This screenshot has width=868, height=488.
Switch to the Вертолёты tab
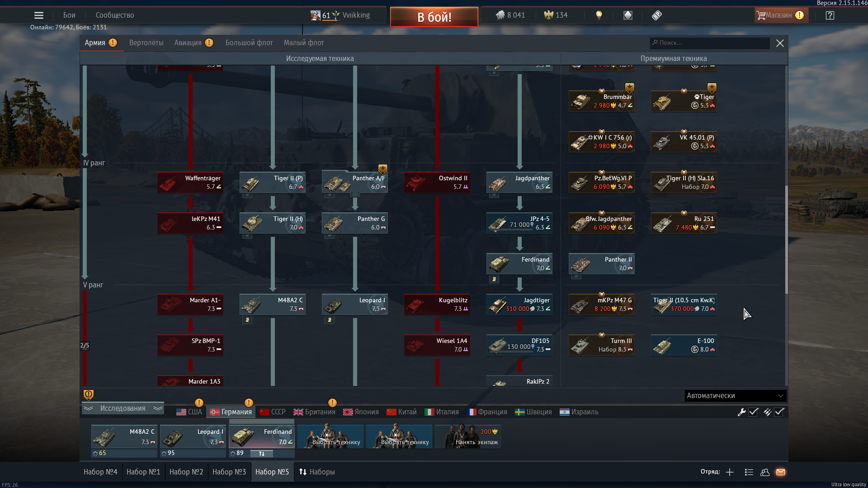tap(146, 43)
